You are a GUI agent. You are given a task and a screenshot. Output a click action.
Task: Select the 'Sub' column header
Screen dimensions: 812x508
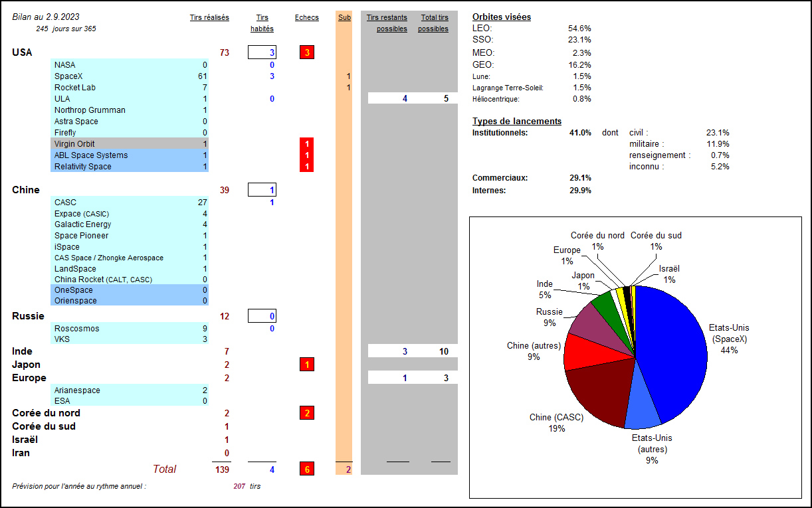[x=344, y=18]
